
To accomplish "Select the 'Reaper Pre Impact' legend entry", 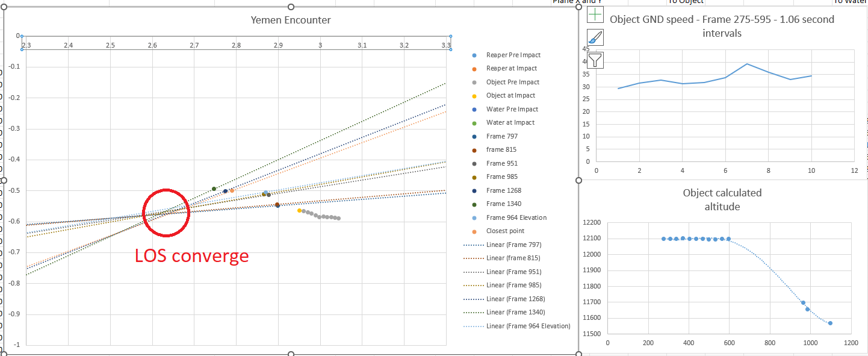I will click(x=513, y=55).
